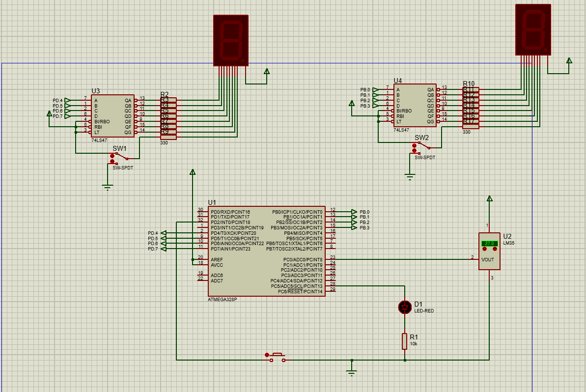Select the ground symbol below SW1

point(108,188)
